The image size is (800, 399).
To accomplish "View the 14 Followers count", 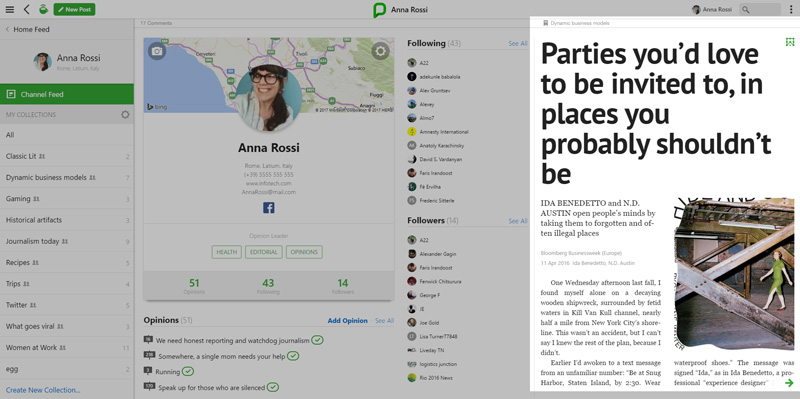I will (x=343, y=286).
